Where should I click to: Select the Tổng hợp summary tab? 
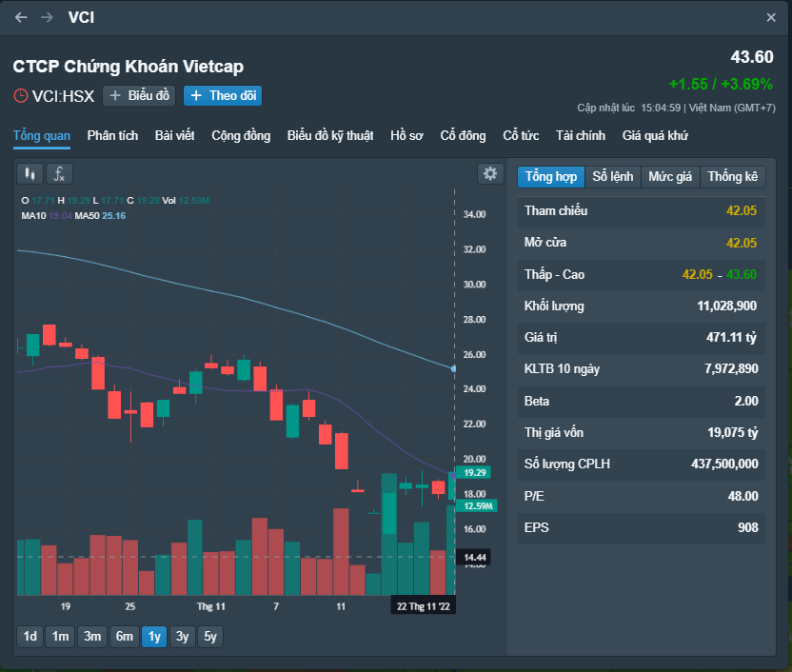pos(551,177)
